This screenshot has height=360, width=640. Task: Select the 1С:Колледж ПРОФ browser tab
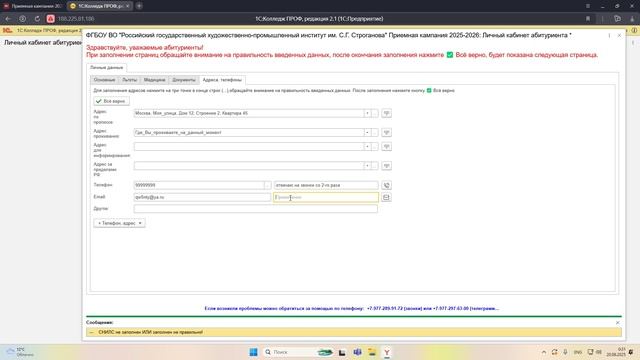99,6
